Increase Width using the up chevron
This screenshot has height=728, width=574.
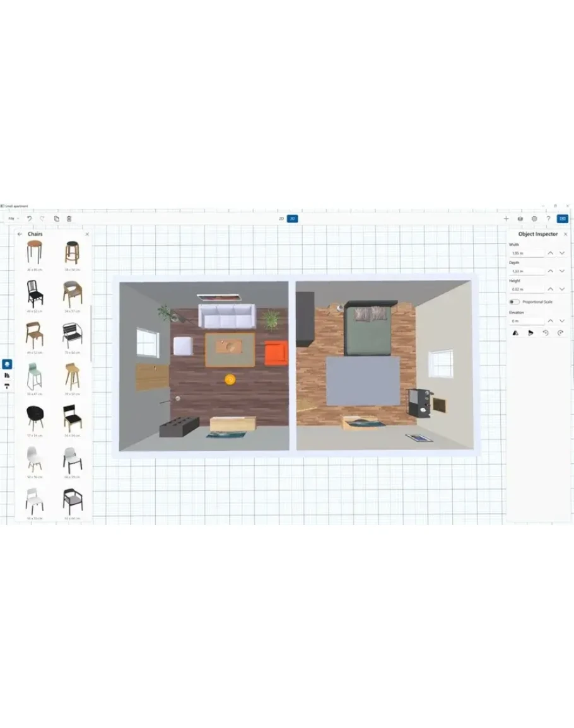pyautogui.click(x=550, y=253)
